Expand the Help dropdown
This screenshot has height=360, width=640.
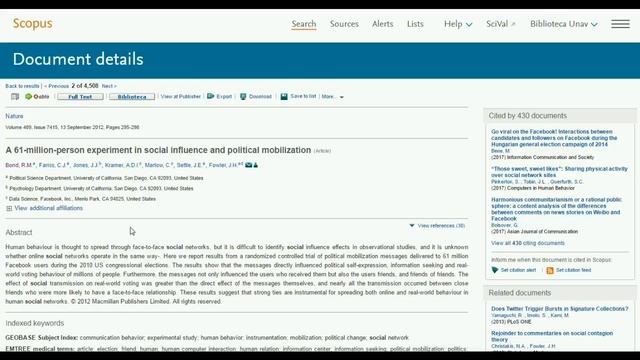pyautogui.click(x=458, y=24)
